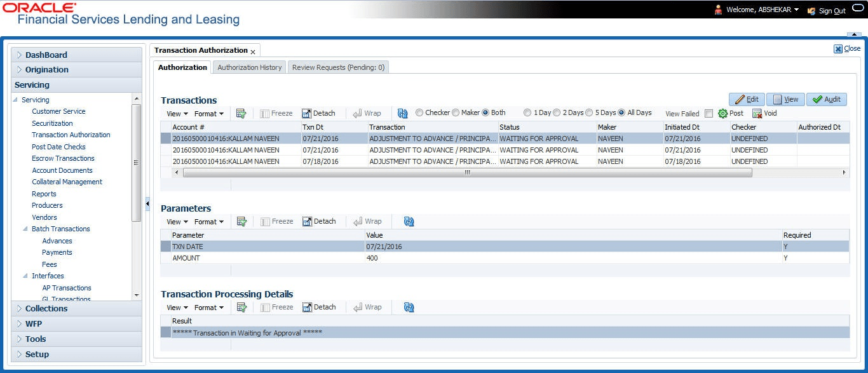
Task: Open Post Date Checks link
Action: click(x=58, y=147)
